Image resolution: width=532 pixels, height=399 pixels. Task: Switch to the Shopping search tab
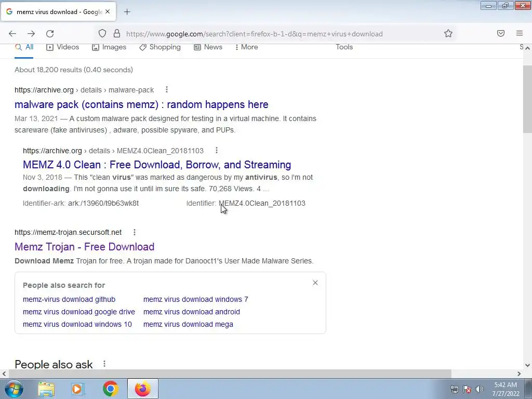click(x=160, y=47)
